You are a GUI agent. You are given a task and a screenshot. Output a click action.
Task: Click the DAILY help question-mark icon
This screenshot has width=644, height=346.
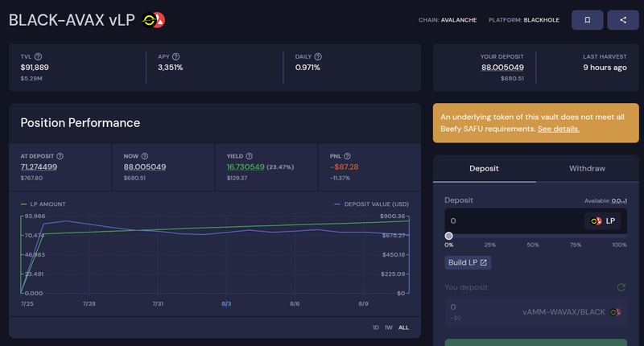(318, 56)
